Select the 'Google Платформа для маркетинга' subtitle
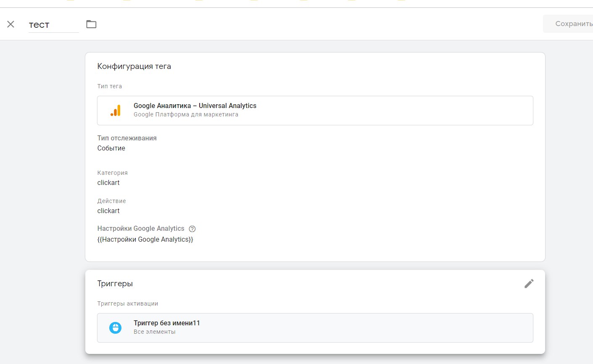Image resolution: width=593 pixels, height=364 pixels. (x=186, y=114)
